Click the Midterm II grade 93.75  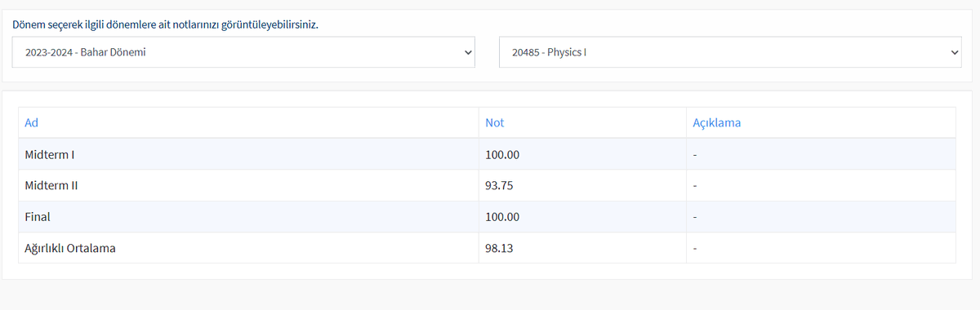[x=499, y=185]
